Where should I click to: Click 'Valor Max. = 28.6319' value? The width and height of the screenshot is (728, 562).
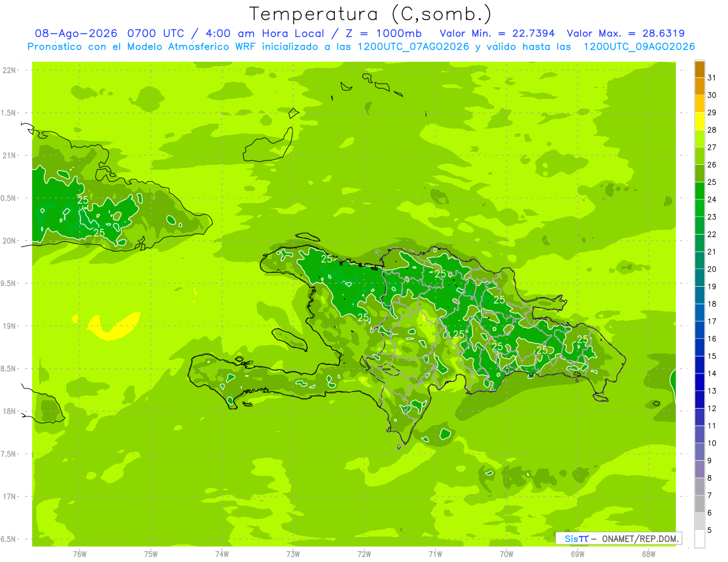point(625,33)
